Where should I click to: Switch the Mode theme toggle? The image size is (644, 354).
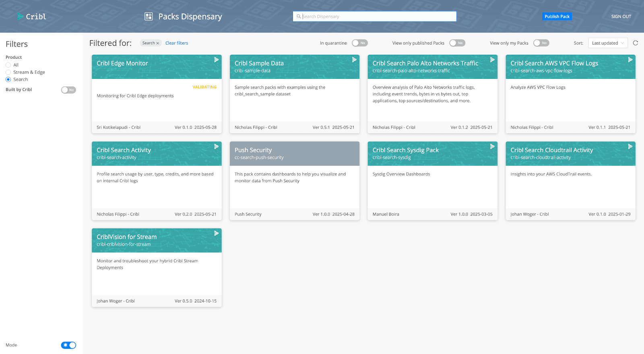pyautogui.click(x=68, y=345)
